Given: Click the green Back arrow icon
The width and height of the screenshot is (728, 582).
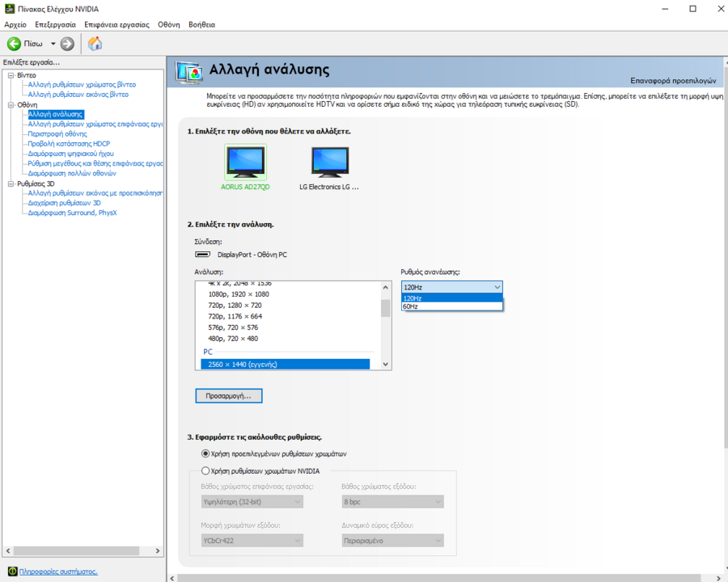Looking at the screenshot, I should click(14, 44).
